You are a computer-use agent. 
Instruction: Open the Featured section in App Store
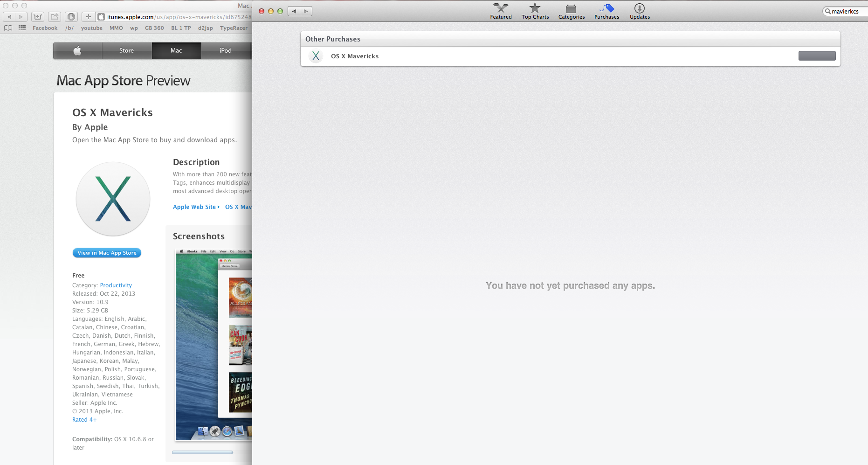click(x=501, y=11)
